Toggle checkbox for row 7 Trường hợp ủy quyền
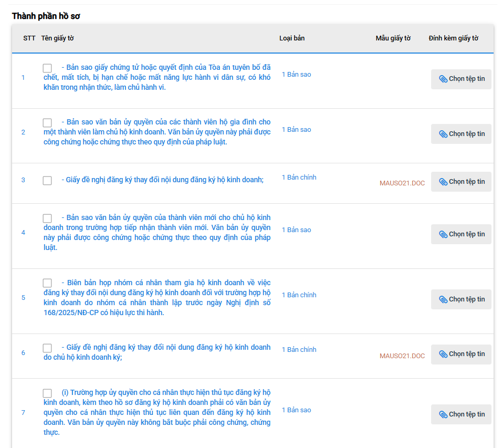 [x=47, y=393]
